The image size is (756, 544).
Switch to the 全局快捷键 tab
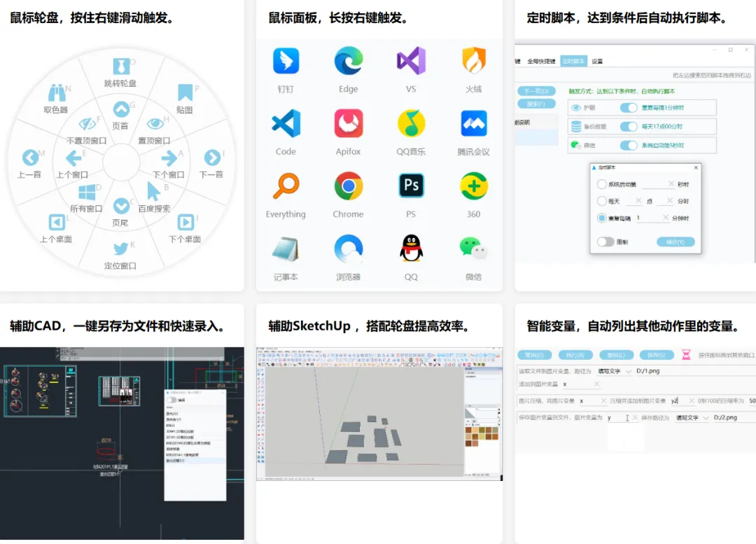(x=541, y=61)
